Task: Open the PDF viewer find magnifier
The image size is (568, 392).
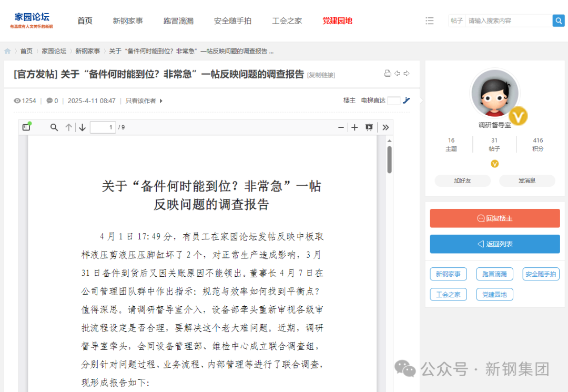Action: pyautogui.click(x=54, y=127)
